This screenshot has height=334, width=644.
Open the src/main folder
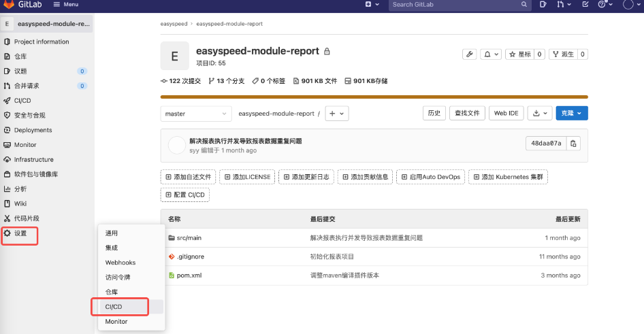[x=189, y=238]
